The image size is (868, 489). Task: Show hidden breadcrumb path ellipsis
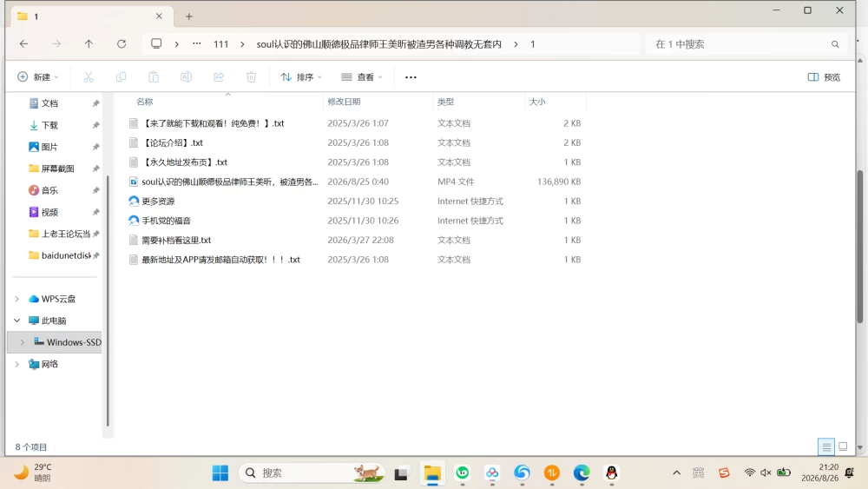pyautogui.click(x=196, y=43)
